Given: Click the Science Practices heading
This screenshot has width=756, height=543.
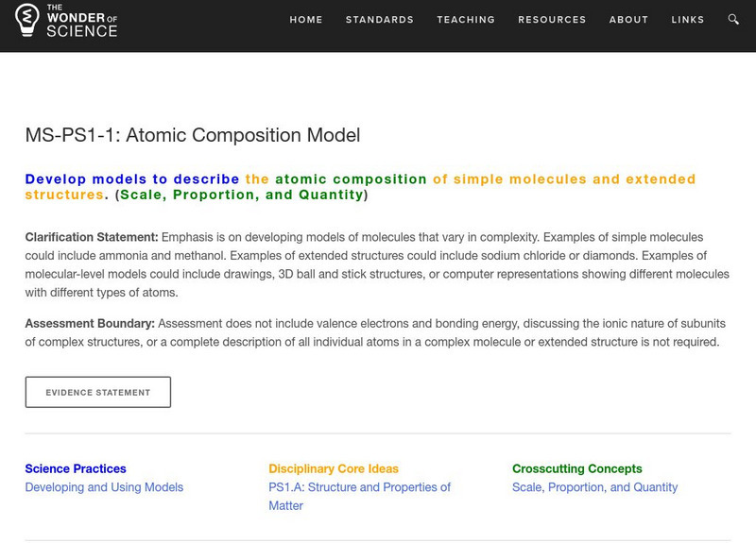Looking at the screenshot, I should click(76, 468).
